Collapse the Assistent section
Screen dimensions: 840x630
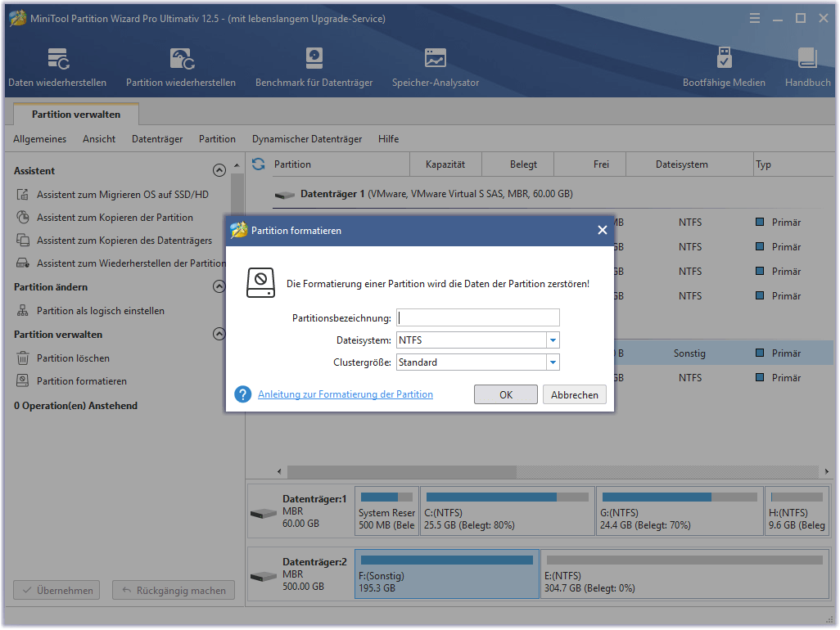(219, 170)
